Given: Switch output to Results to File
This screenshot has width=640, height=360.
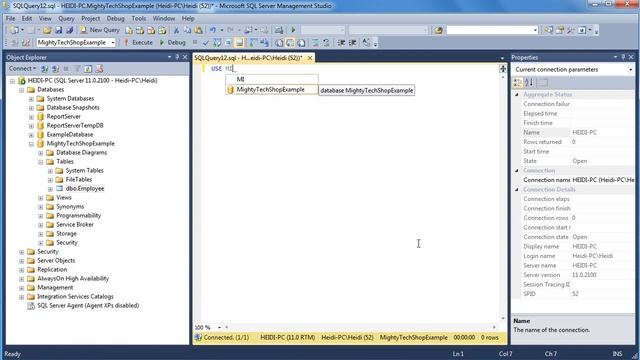Looking at the screenshot, I should (301, 42).
